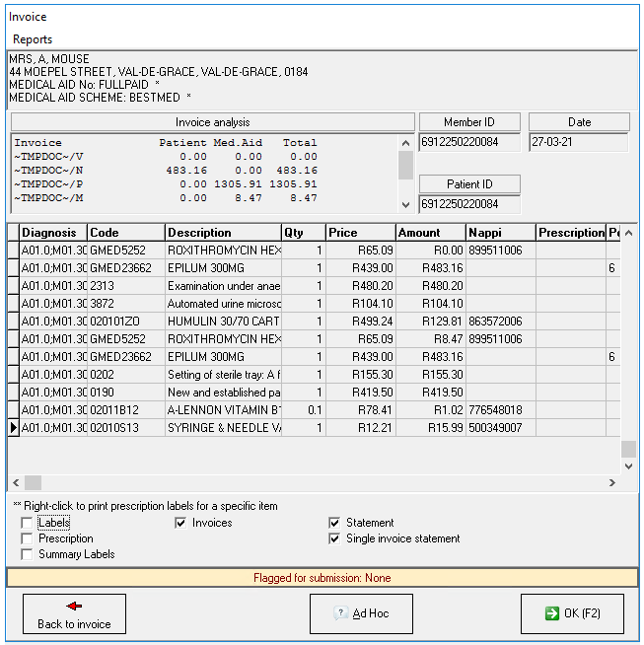Click the green arrow icon on OK (F2)
Image resolution: width=644 pixels, height=645 pixels.
pos(552,613)
